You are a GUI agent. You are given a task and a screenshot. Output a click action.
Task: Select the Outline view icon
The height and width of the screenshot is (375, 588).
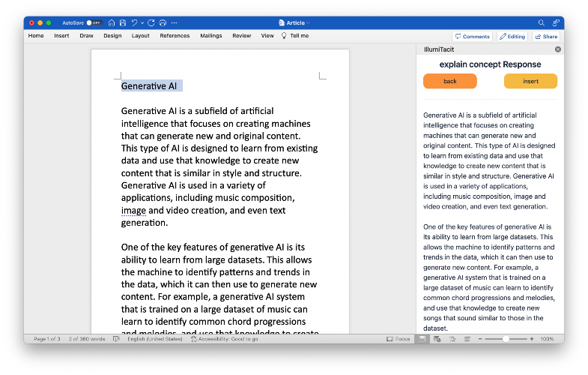click(452, 339)
